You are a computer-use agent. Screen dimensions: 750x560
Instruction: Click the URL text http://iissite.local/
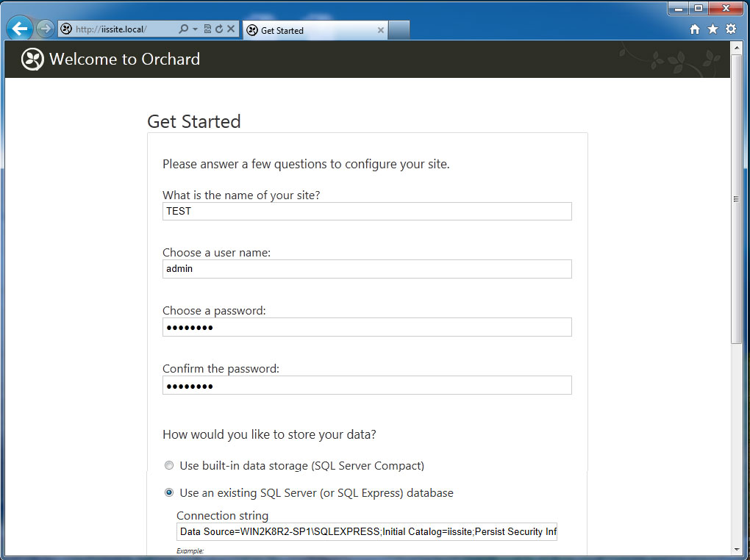111,29
